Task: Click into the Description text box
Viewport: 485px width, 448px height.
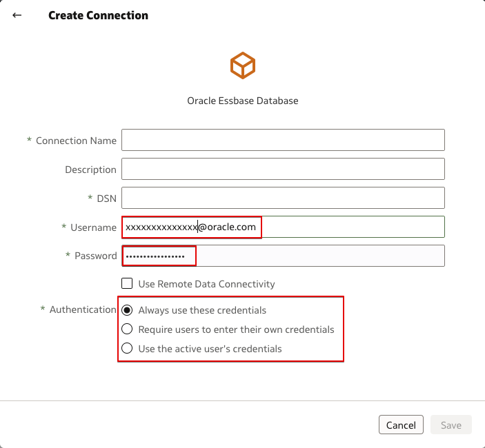Action: (x=283, y=169)
